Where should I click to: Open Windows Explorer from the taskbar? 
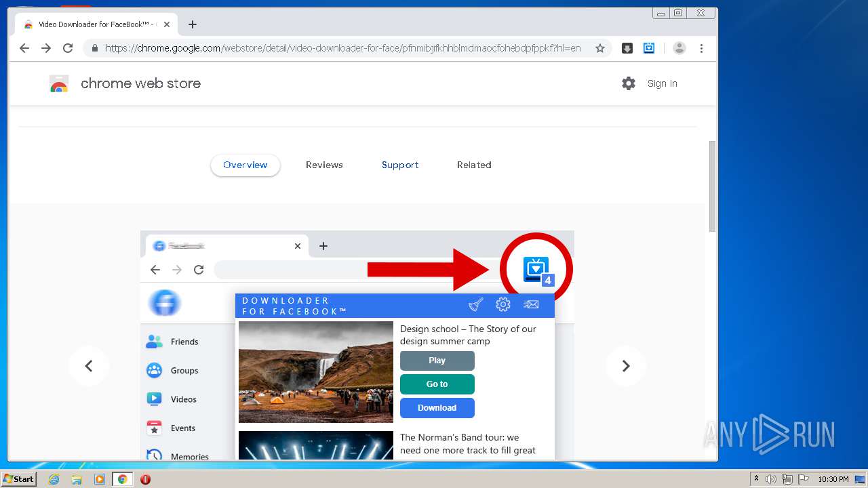77,479
